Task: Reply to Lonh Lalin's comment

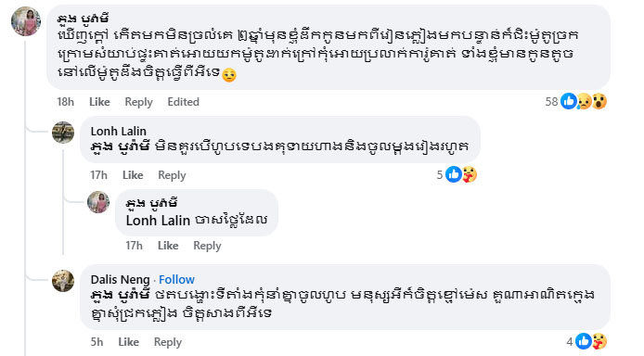Action: [172, 175]
